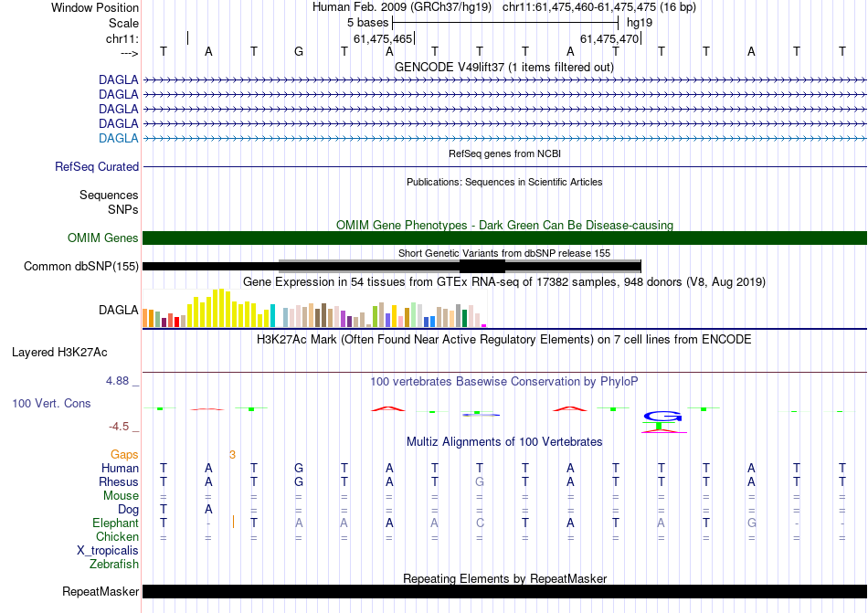
Task: Click the gray C in the Elephant row
Action: [480, 523]
